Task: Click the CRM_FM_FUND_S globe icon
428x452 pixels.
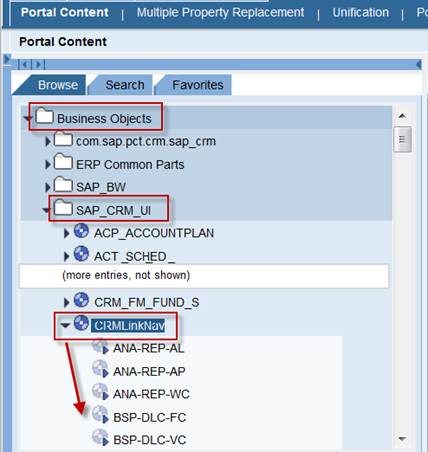Action: coord(81,300)
